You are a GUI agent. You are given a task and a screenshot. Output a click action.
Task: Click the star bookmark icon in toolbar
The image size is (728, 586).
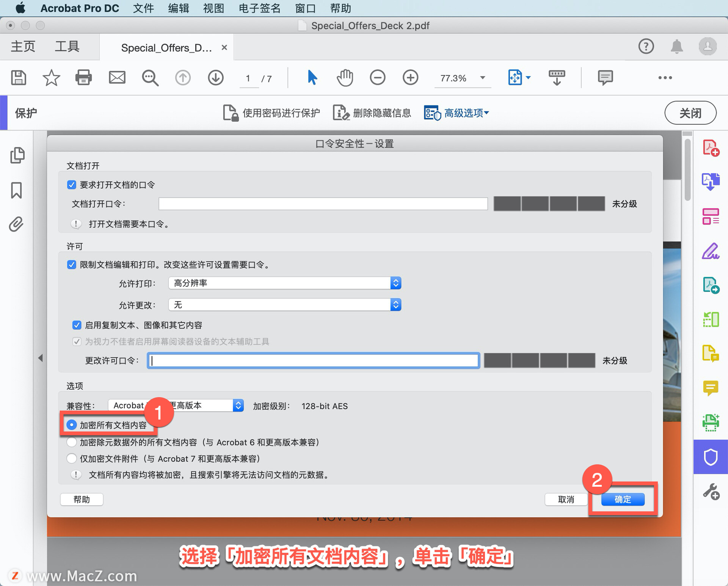click(51, 78)
